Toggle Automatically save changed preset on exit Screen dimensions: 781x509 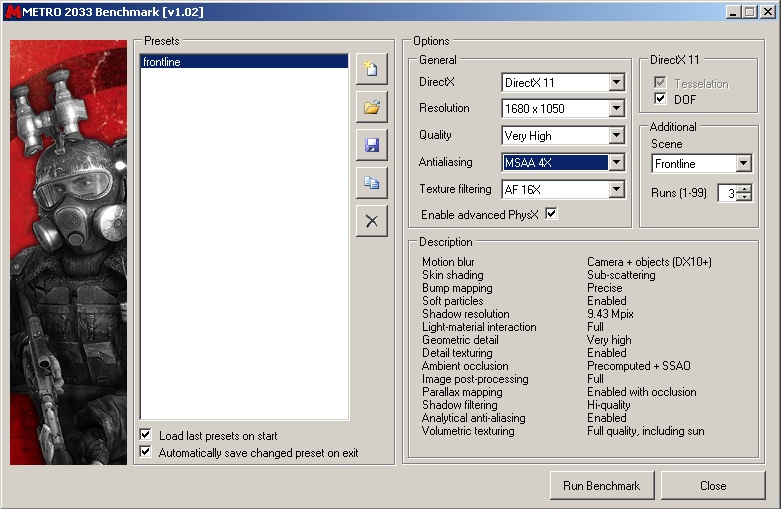145,452
